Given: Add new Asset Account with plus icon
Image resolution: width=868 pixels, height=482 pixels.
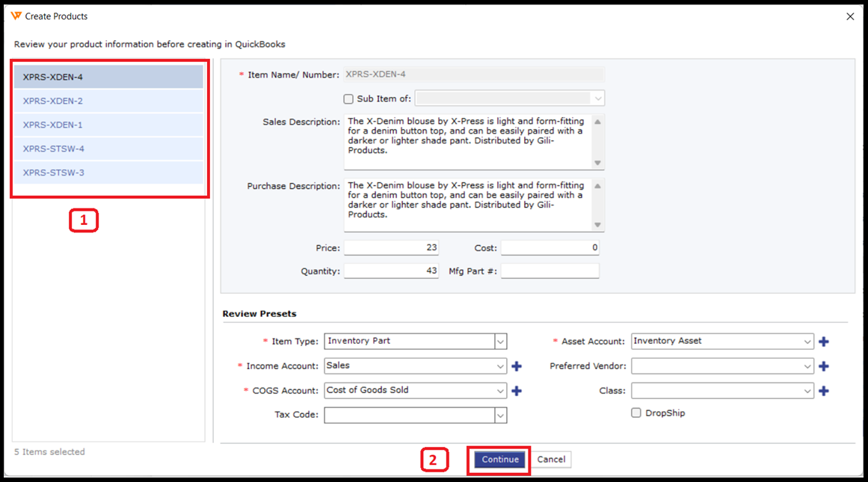Looking at the screenshot, I should click(x=823, y=342).
